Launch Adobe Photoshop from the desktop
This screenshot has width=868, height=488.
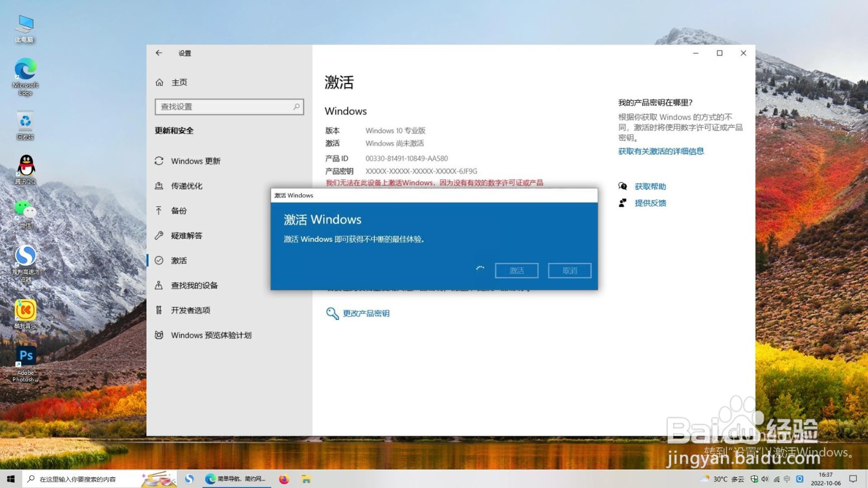(x=24, y=358)
